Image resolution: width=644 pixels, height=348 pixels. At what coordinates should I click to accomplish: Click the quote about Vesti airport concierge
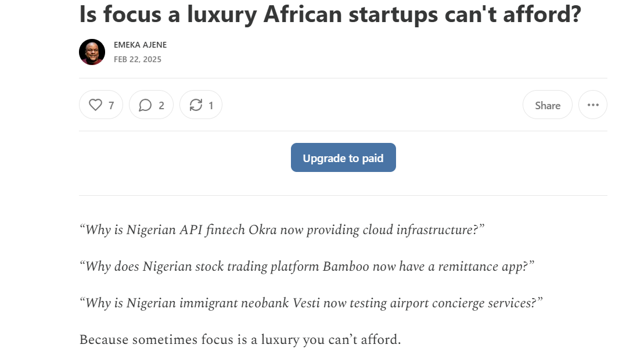click(x=311, y=303)
